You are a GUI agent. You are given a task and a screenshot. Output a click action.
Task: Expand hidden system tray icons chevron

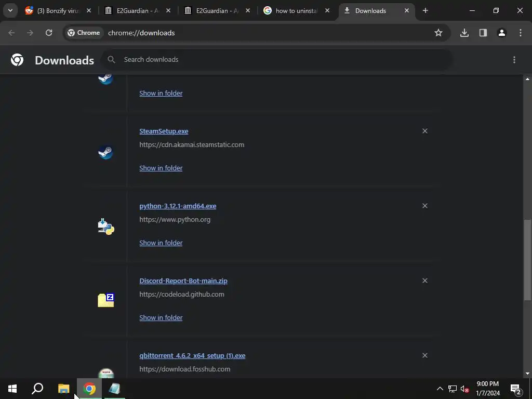click(440, 389)
